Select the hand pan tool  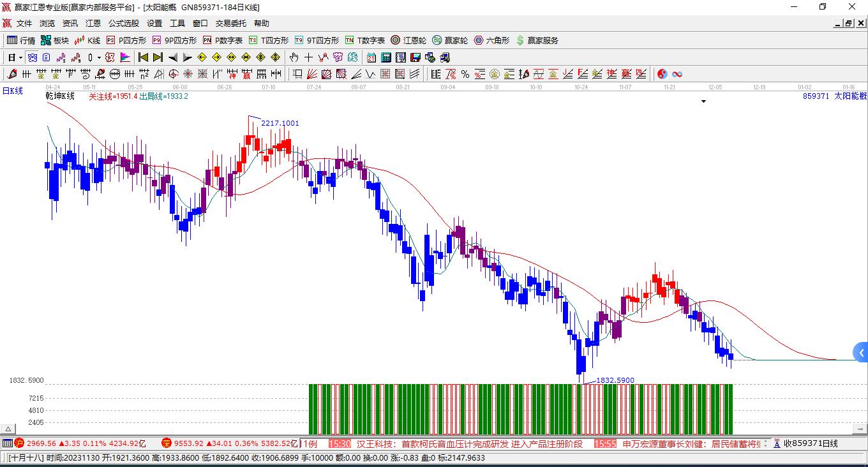(294, 57)
